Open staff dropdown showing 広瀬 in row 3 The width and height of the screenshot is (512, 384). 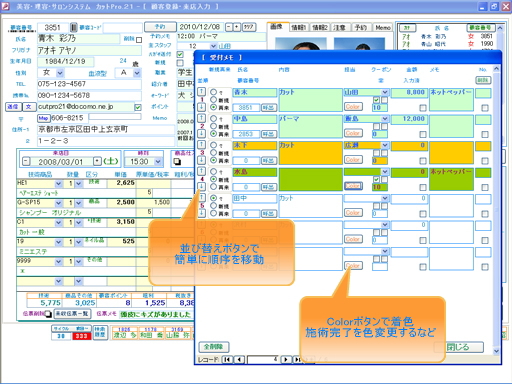tap(385, 145)
